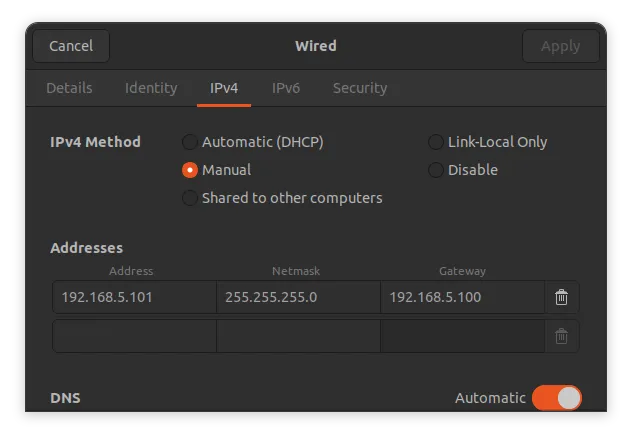The height and width of the screenshot is (440, 632).
Task: Cancel the Wired settings dialog
Action: click(x=71, y=46)
